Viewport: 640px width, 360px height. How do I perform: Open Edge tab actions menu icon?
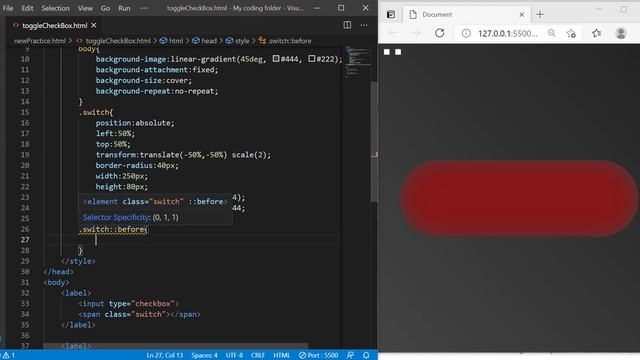point(391,15)
